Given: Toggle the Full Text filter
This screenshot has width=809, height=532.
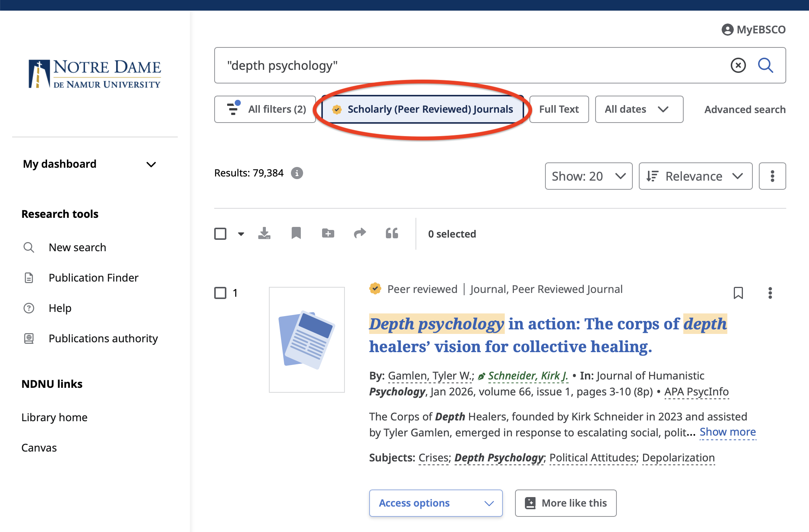Looking at the screenshot, I should pos(559,109).
